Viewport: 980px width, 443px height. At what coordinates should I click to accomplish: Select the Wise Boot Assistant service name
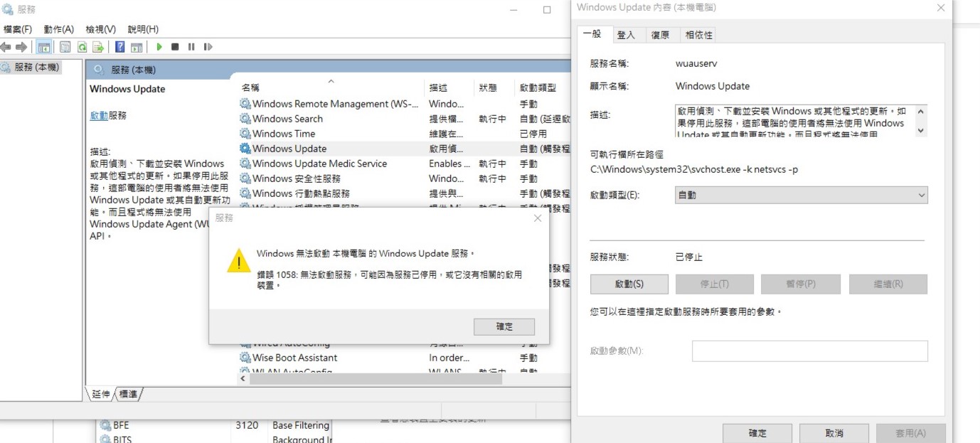click(295, 358)
